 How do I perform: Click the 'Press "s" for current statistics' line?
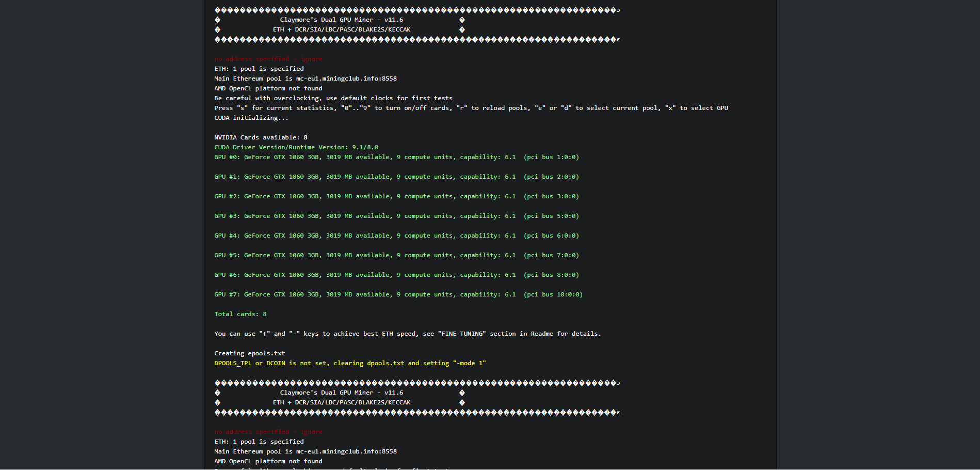tap(471, 108)
